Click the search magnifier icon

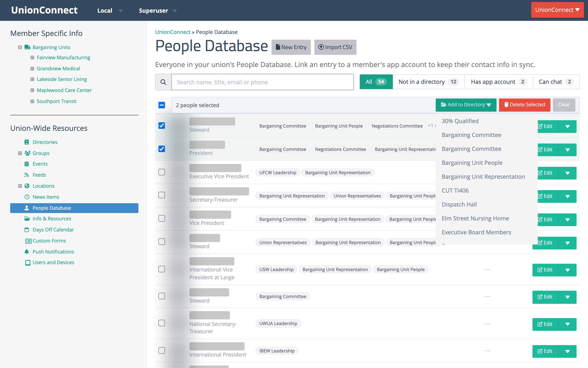coord(163,82)
